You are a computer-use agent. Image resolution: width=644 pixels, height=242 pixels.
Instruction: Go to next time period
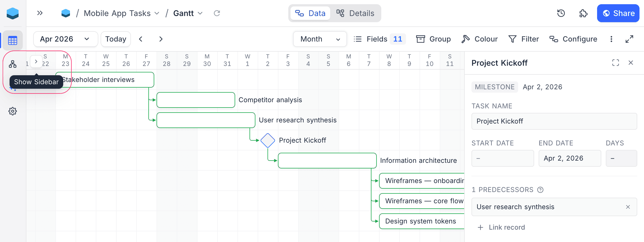point(161,39)
